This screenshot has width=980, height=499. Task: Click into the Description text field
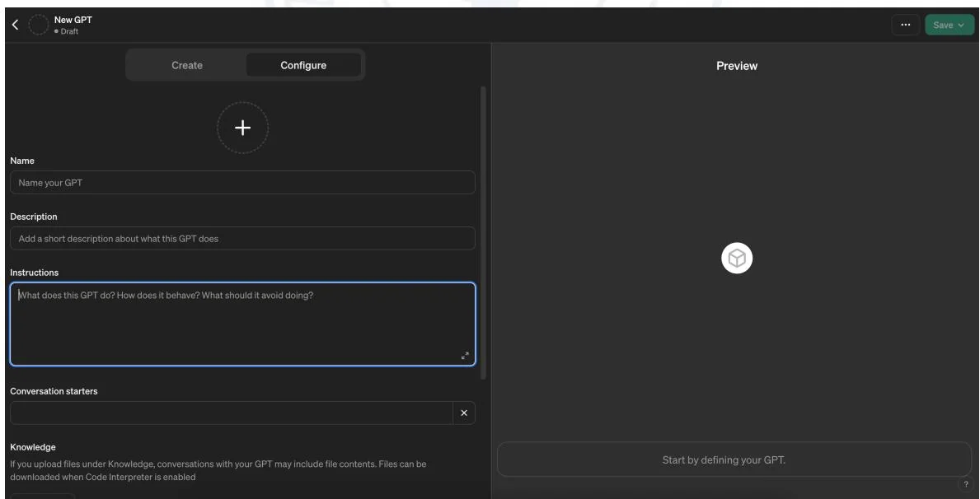tap(242, 239)
